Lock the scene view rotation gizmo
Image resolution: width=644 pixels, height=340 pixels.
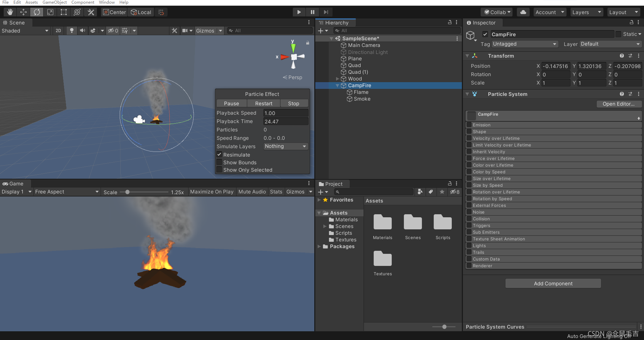(308, 43)
